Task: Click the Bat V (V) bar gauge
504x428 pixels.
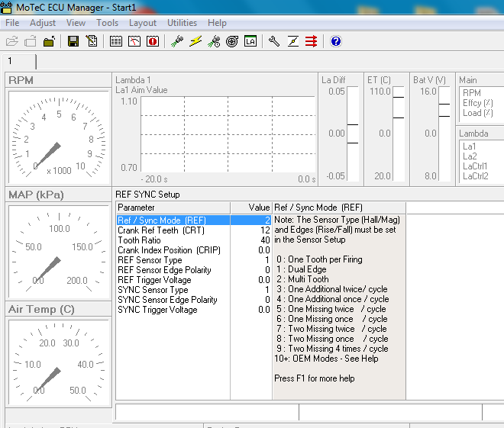Action: [444, 134]
